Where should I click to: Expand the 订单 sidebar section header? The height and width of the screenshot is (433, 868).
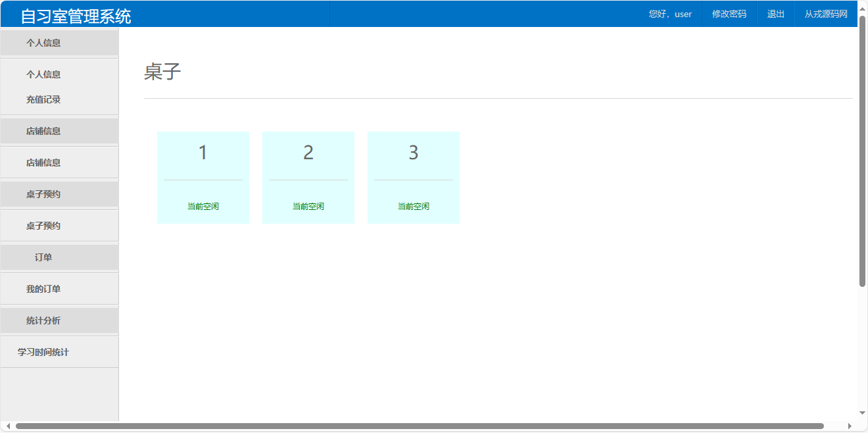(x=59, y=257)
